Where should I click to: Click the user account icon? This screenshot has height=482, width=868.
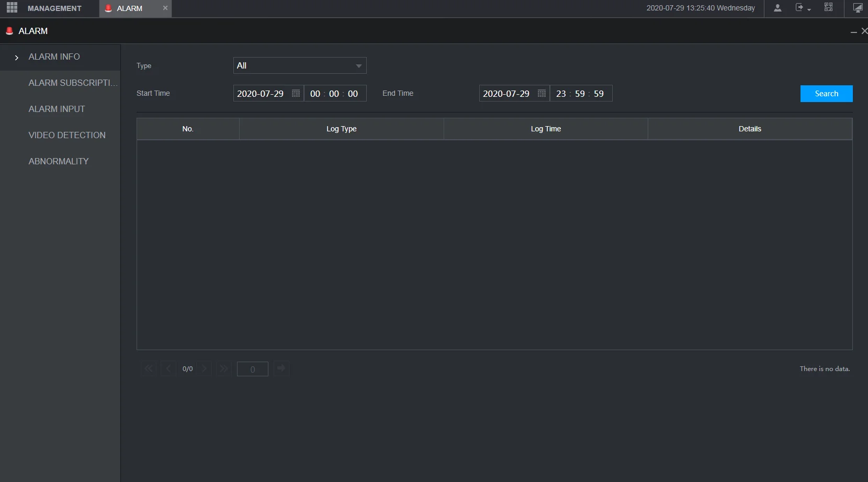coord(777,8)
